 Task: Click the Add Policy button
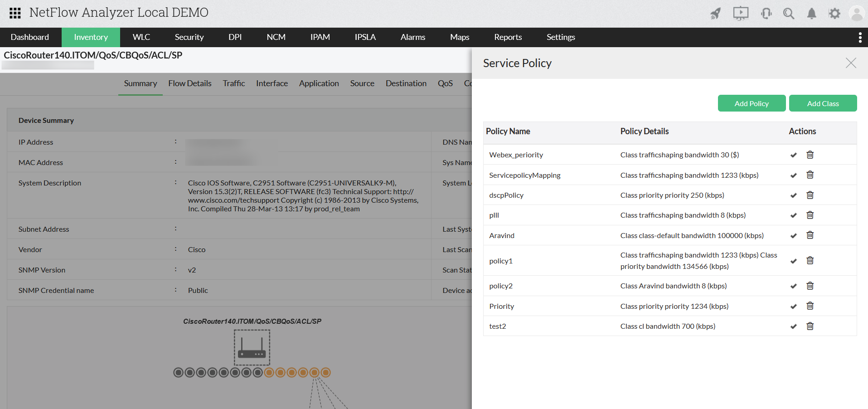[752, 103]
